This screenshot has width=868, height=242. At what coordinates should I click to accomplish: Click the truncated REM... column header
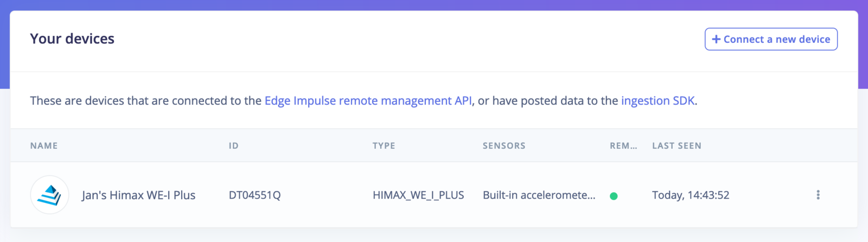(623, 145)
